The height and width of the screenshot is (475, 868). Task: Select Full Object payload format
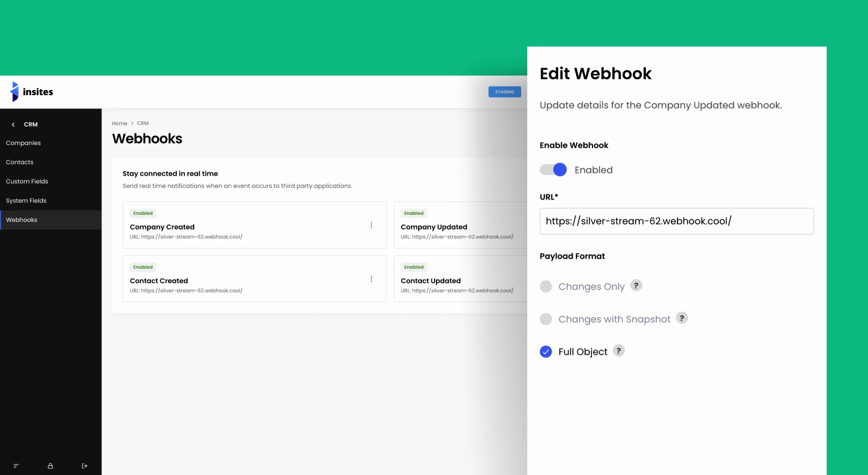point(546,351)
